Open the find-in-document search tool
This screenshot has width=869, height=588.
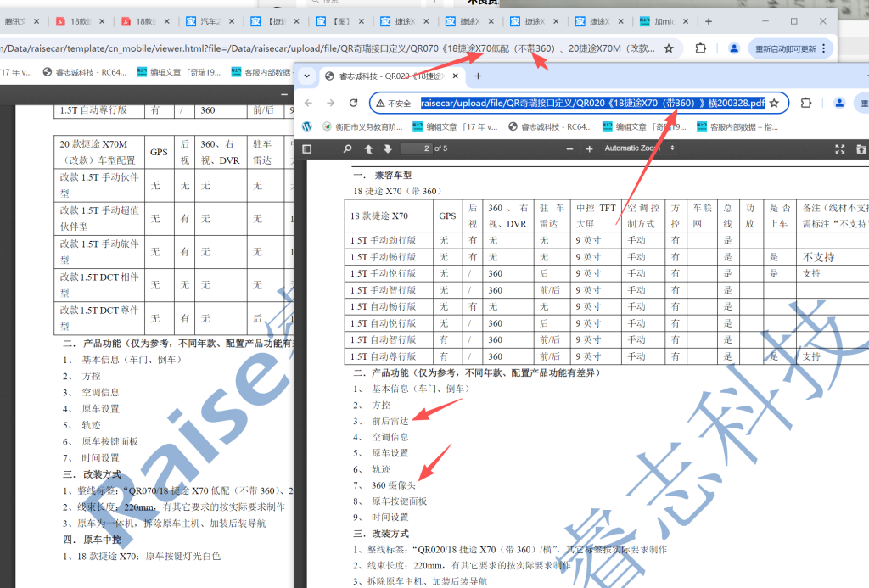tap(347, 148)
